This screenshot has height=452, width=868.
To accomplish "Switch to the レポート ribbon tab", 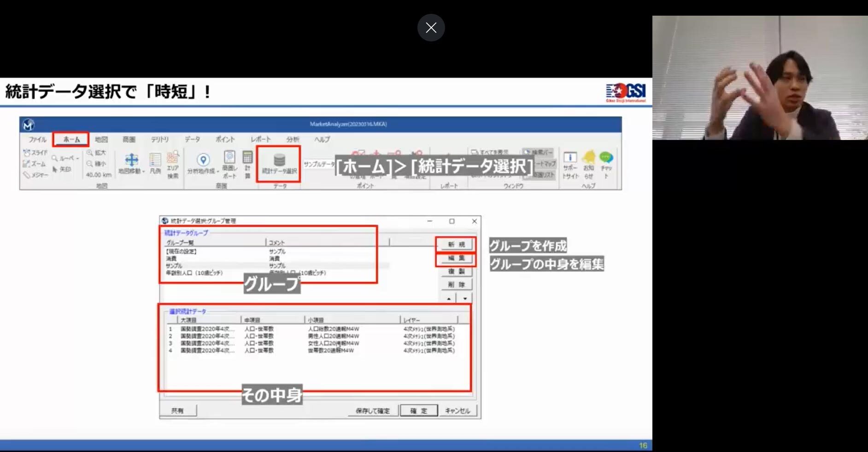I will tap(260, 139).
